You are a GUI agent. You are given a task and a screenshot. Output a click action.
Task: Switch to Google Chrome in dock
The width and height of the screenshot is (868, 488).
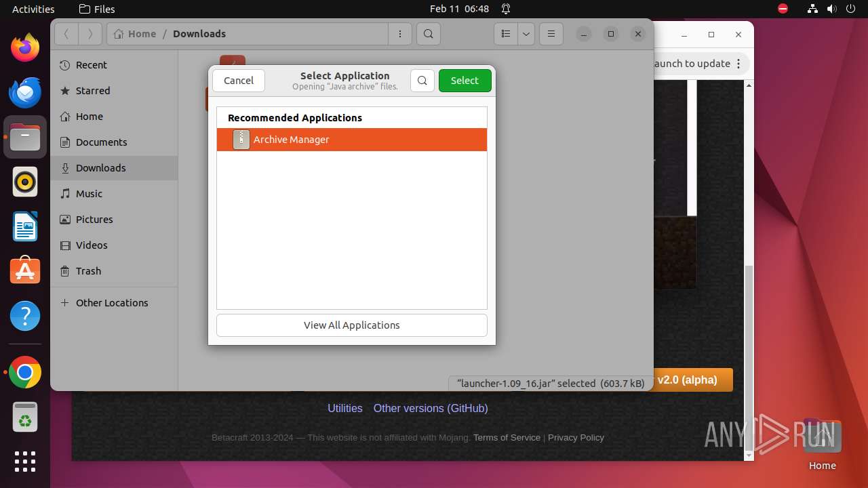25,373
